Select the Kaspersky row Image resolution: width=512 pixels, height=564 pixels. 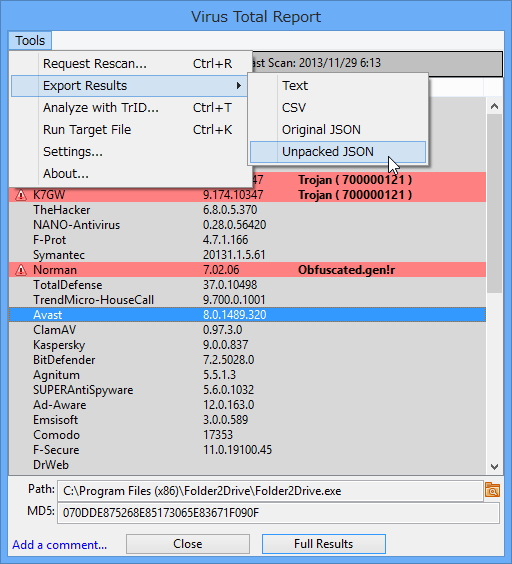click(247, 345)
